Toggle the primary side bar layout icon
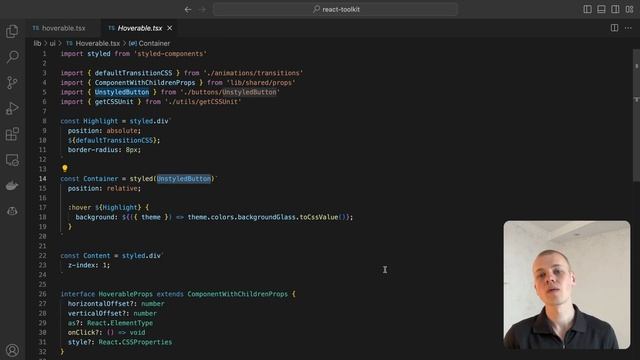The height and width of the screenshot is (360, 640). [x=587, y=9]
